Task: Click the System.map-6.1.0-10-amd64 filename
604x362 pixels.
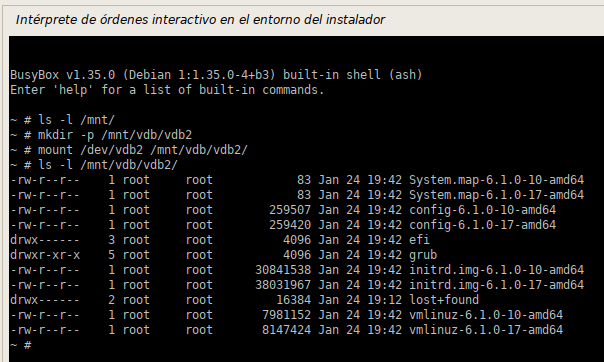Action: pyautogui.click(x=496, y=180)
